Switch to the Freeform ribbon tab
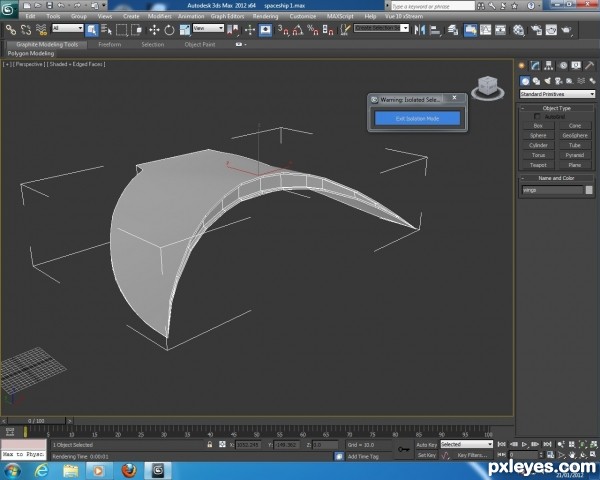Viewport: 600px width, 480px height. pyautogui.click(x=109, y=44)
